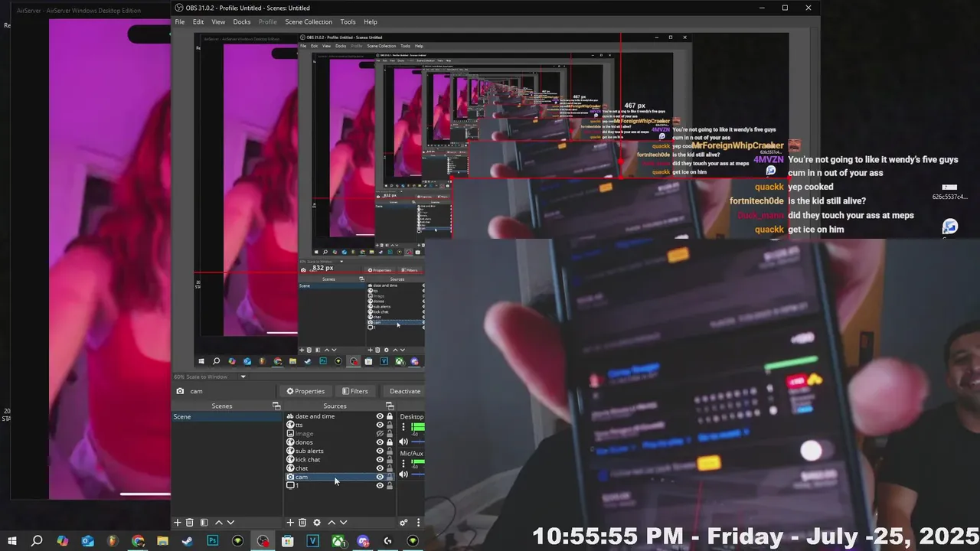Remove the selected scene

[x=190, y=523]
